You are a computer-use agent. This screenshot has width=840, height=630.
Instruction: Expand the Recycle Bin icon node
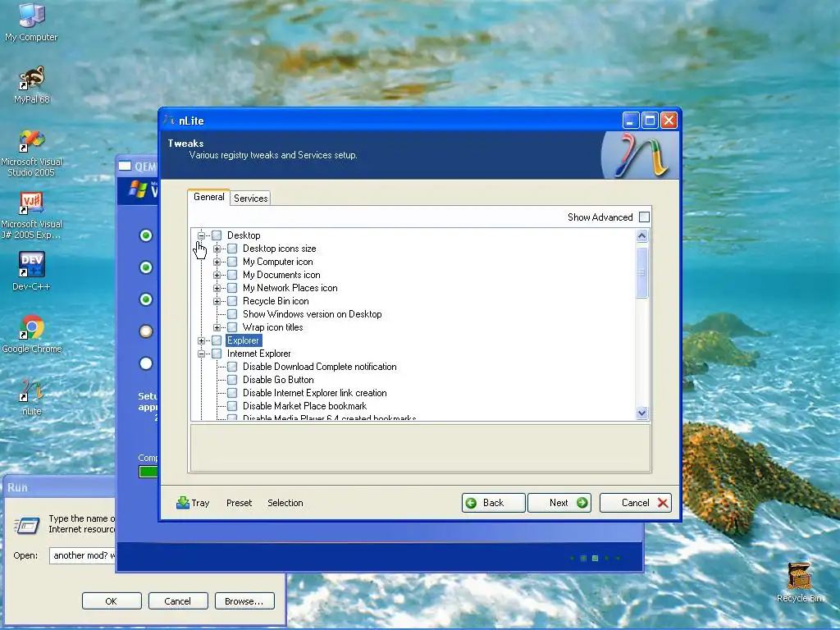(x=217, y=301)
